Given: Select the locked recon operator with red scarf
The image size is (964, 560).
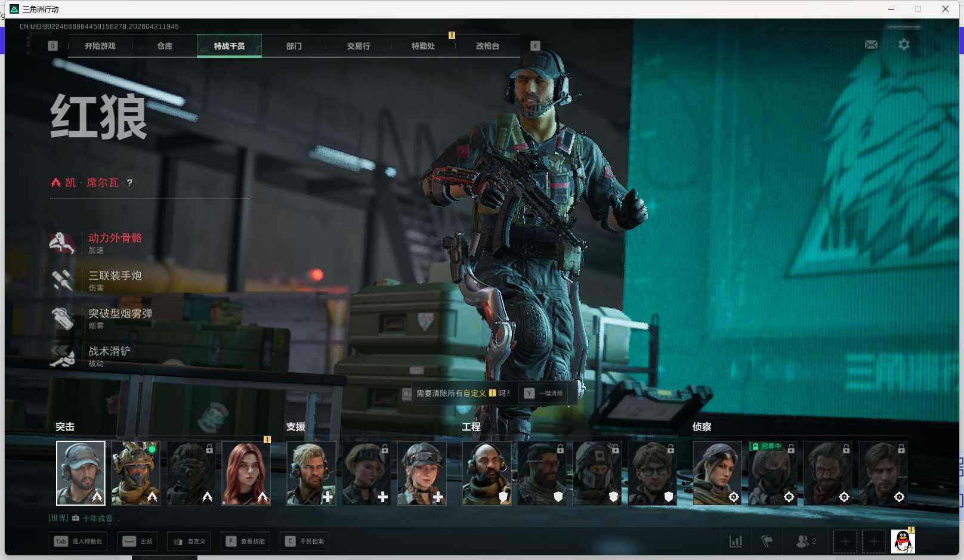Looking at the screenshot, I should click(x=828, y=474).
